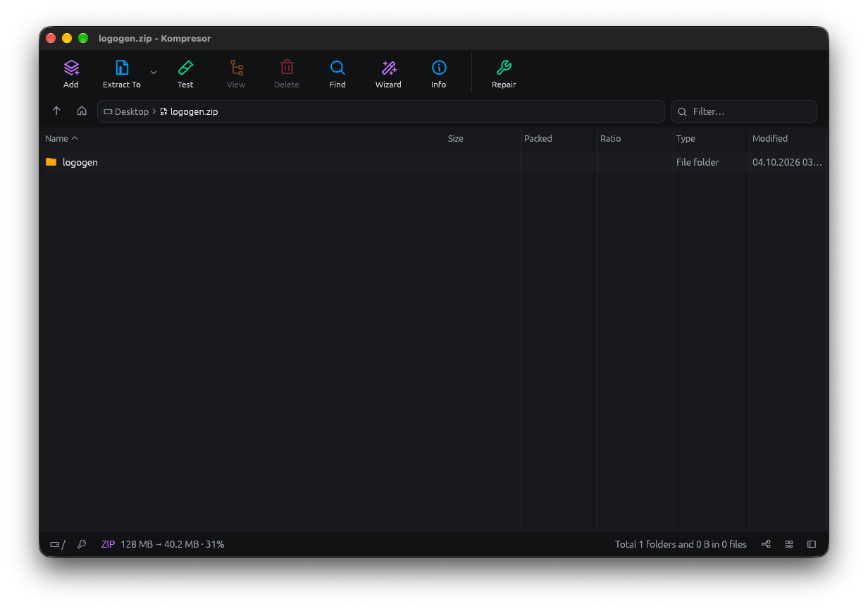Click the logogen folder icon

tap(51, 162)
